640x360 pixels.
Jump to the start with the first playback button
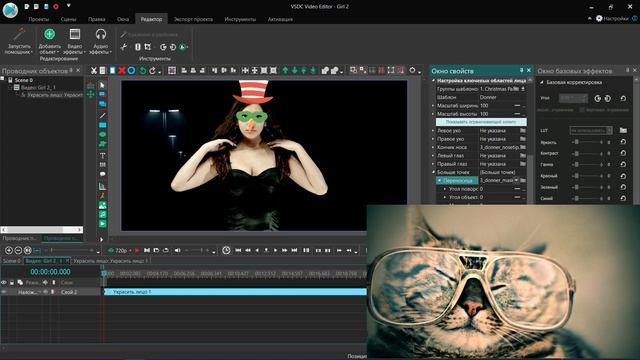point(238,250)
